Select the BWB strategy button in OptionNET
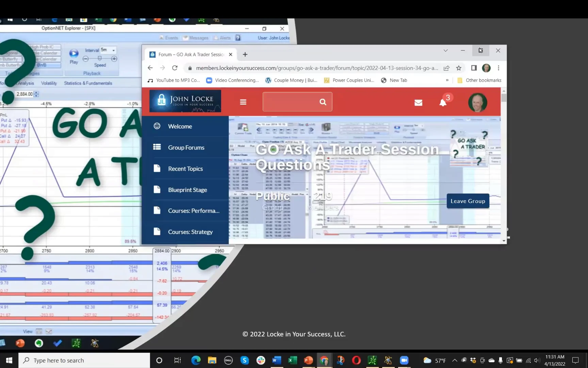 (42, 65)
